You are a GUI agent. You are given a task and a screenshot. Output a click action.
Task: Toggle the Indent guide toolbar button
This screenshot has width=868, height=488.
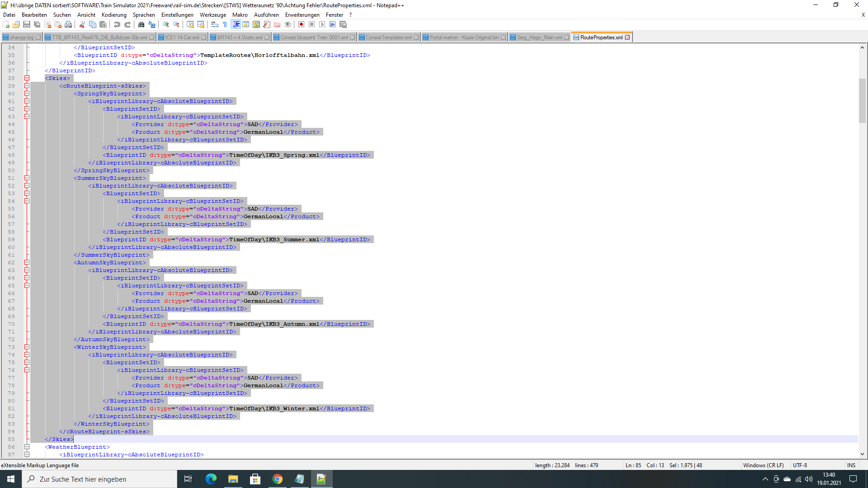(236, 24)
